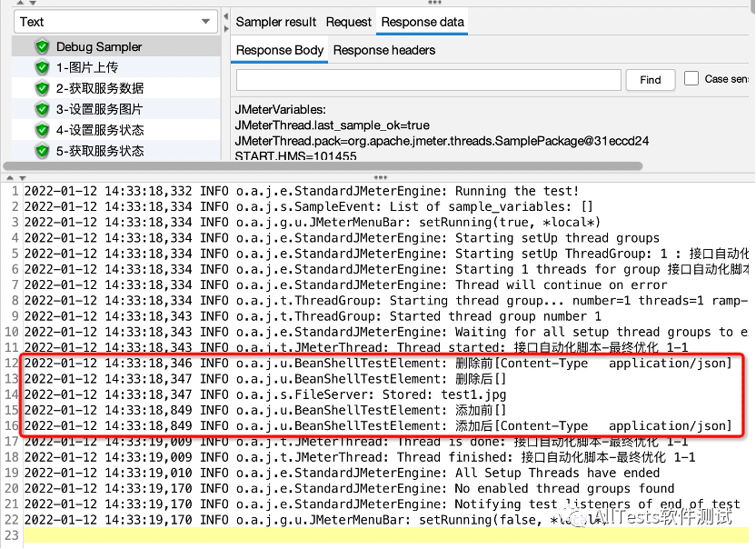
Task: Click the log panel expand-down arrow
Action: (22, 178)
